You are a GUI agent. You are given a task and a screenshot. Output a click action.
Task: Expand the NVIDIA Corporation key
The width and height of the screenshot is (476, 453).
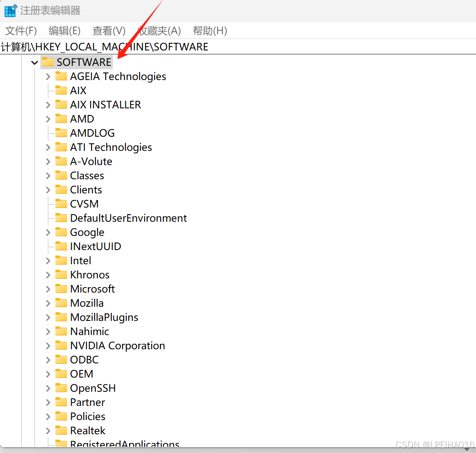click(48, 346)
